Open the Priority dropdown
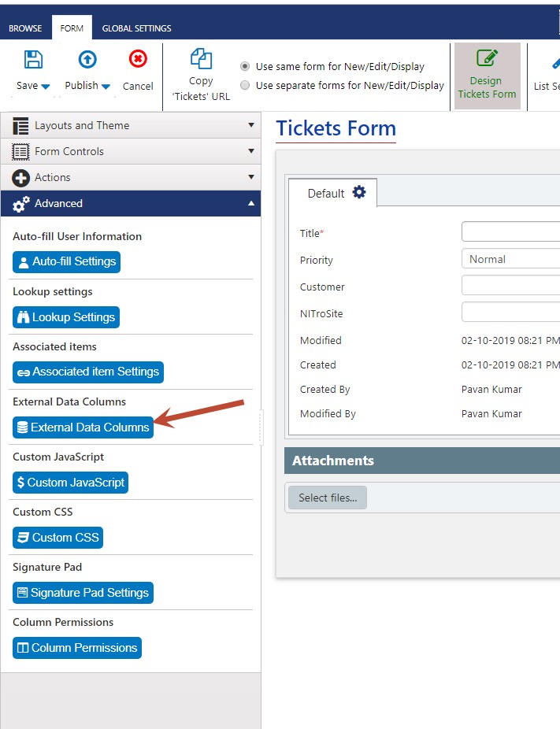 (x=510, y=258)
